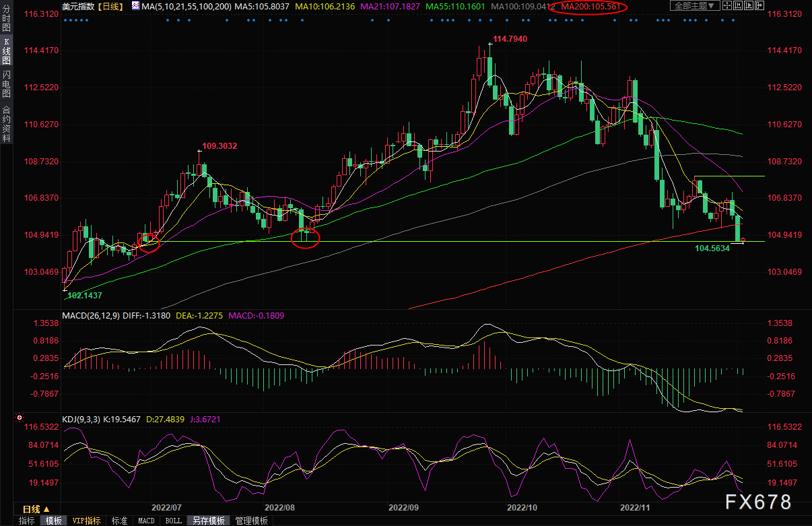Click the crosshair cursor icon
Image resolution: width=812 pixels, height=526 pixels.
tap(727, 5)
